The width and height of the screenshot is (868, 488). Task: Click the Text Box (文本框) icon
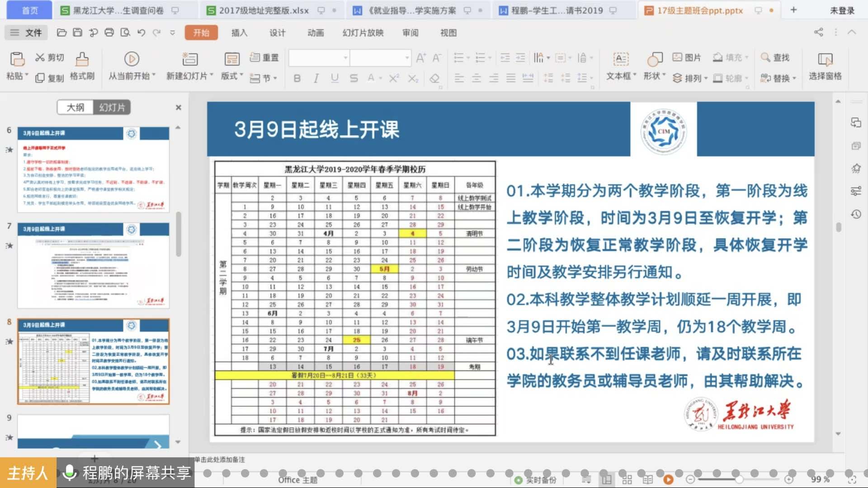(621, 59)
